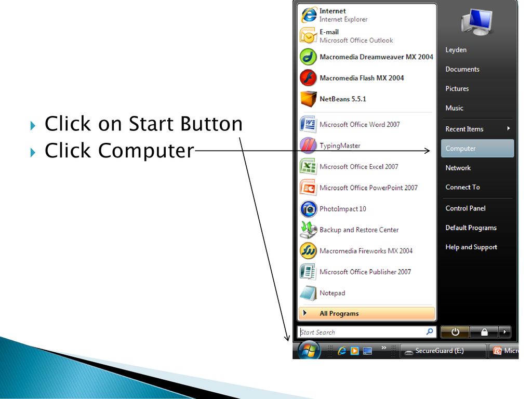Screen dimensions: 532x399
Task: Open Control Panel
Action: coord(465,208)
